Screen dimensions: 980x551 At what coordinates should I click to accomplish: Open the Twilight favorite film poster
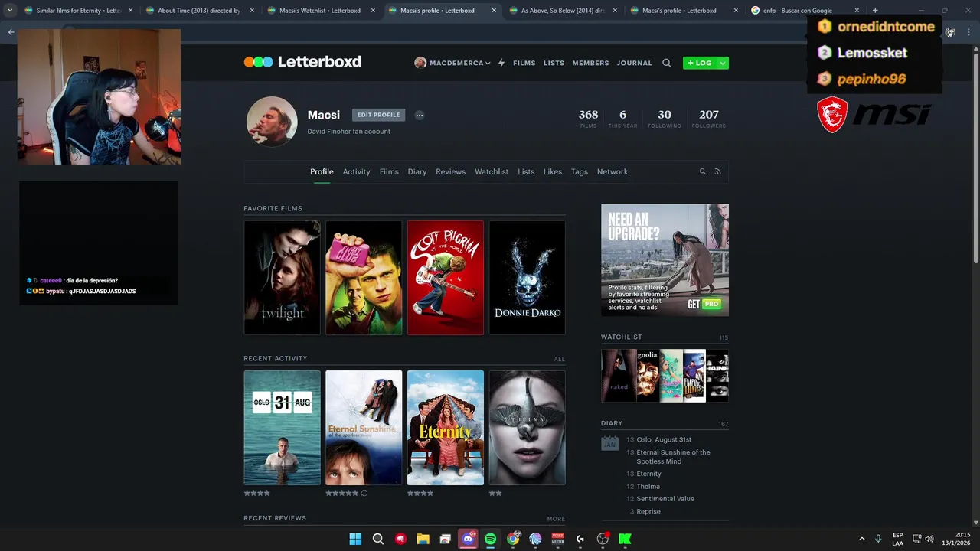283,278
